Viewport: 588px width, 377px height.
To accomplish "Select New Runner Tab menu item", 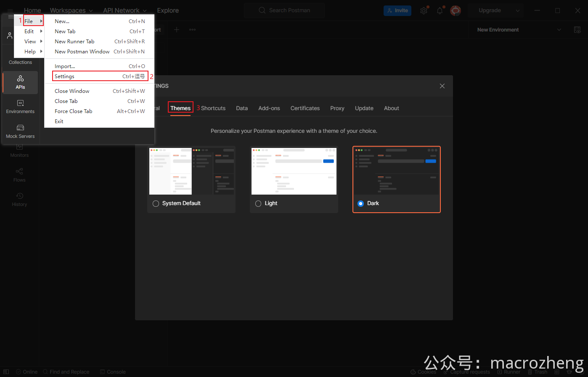I will tap(100, 41).
